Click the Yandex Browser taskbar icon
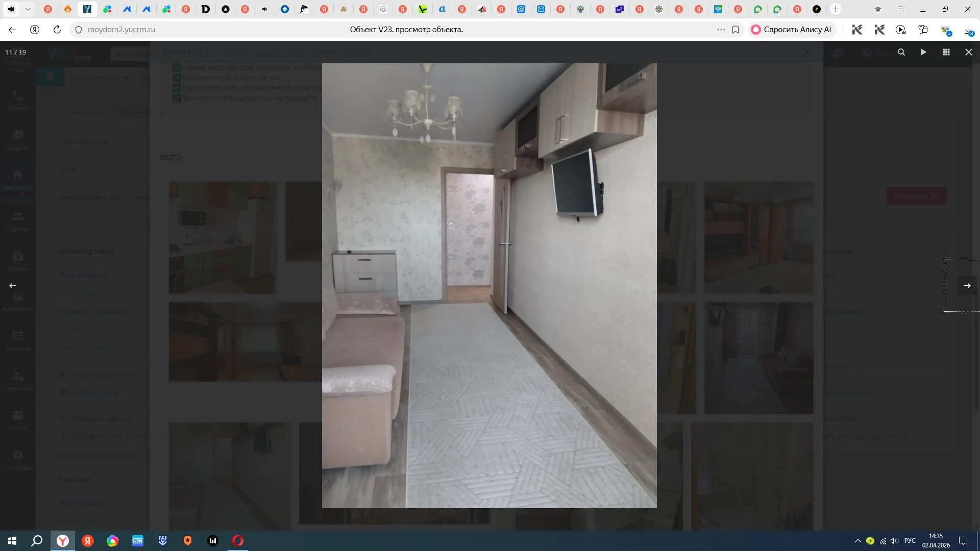 click(x=62, y=541)
